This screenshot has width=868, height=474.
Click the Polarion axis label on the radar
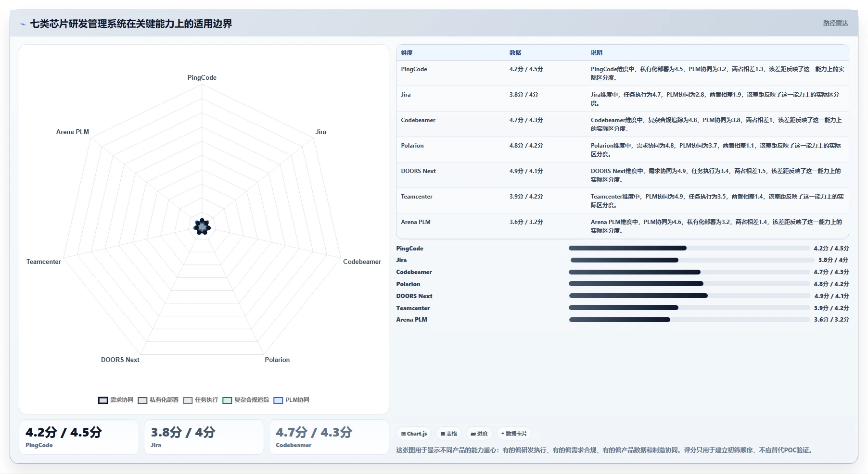point(277,360)
